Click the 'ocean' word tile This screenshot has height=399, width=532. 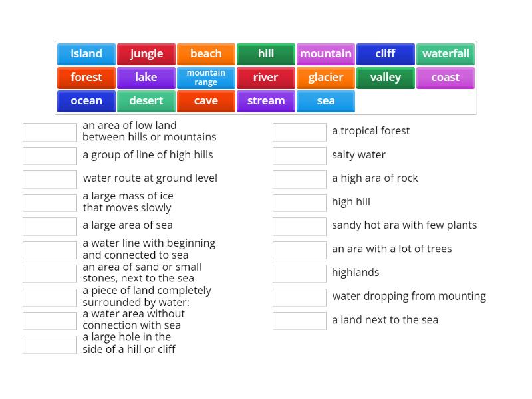86,101
